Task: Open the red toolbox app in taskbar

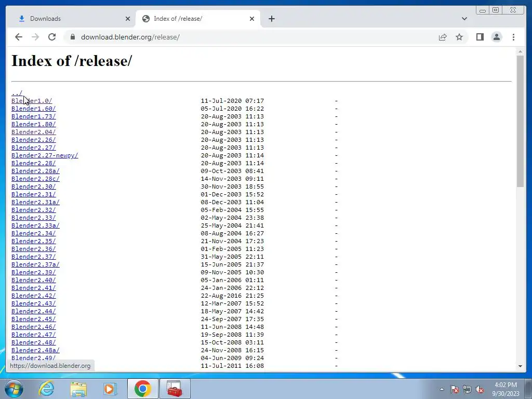Action: coord(175,389)
